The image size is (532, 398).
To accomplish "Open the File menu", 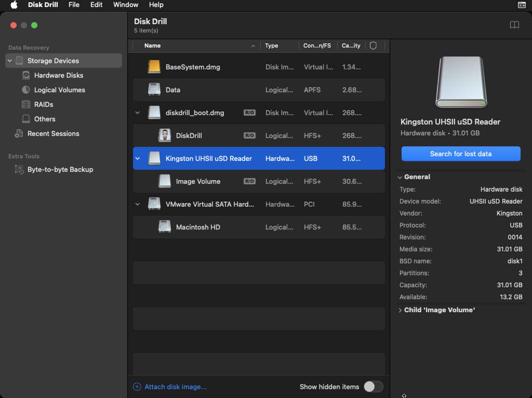I will pos(74,5).
